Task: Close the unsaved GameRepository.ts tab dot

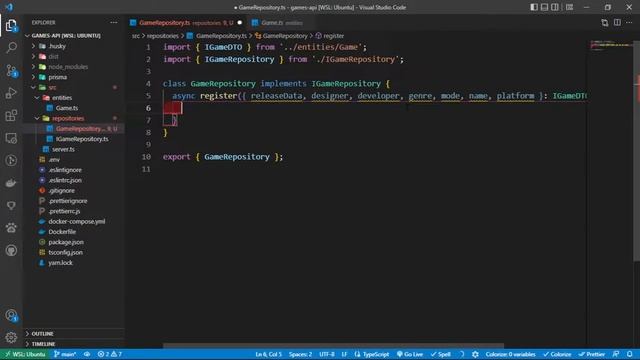Action: coord(240,23)
